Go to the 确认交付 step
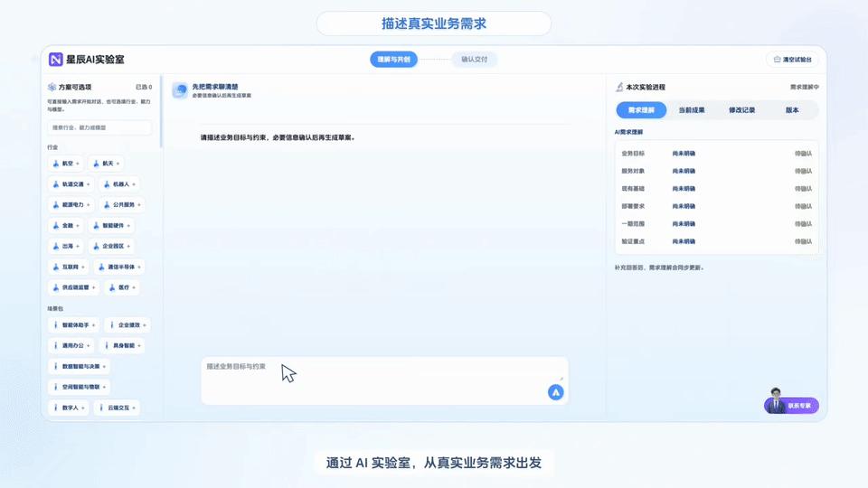This screenshot has height=488, width=868. pos(475,60)
